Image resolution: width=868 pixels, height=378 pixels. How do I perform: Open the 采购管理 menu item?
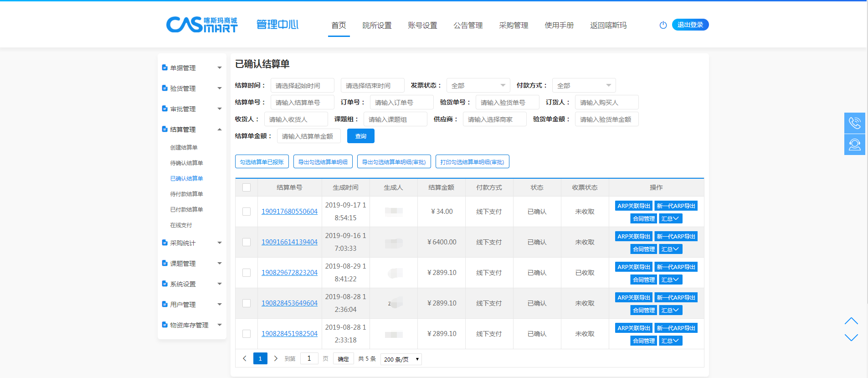tap(514, 26)
